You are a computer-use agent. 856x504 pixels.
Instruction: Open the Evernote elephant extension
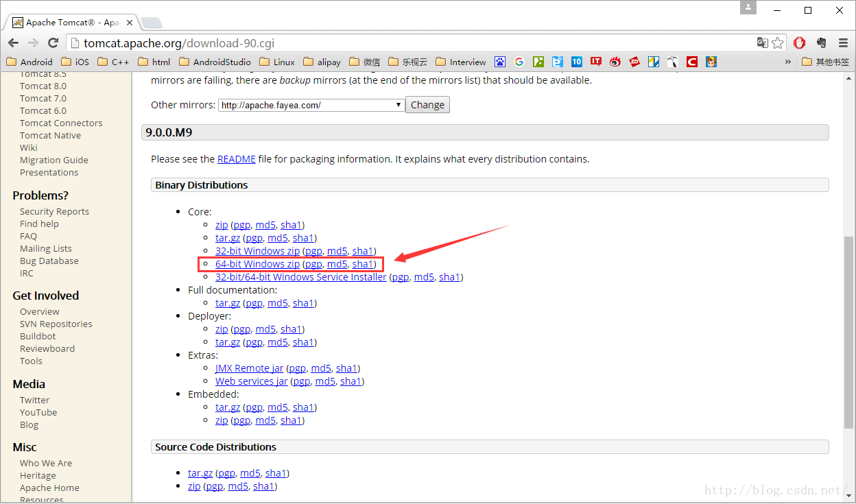click(x=822, y=43)
